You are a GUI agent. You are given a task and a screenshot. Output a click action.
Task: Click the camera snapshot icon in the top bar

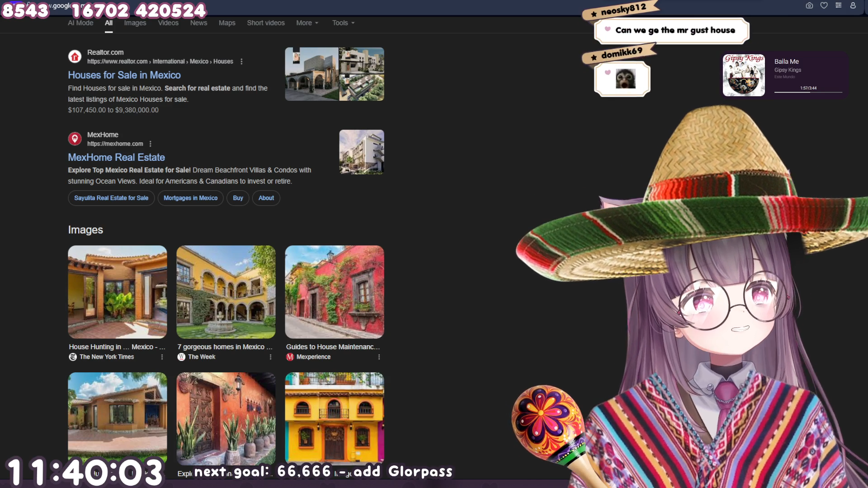[809, 5]
